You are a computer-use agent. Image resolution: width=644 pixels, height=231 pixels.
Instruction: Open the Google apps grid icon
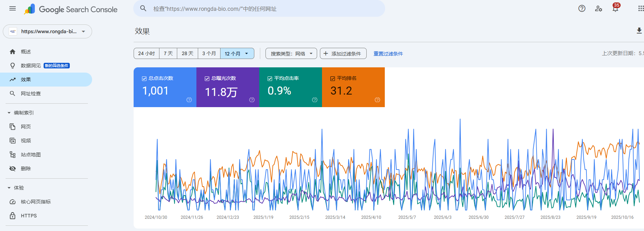pos(641,9)
